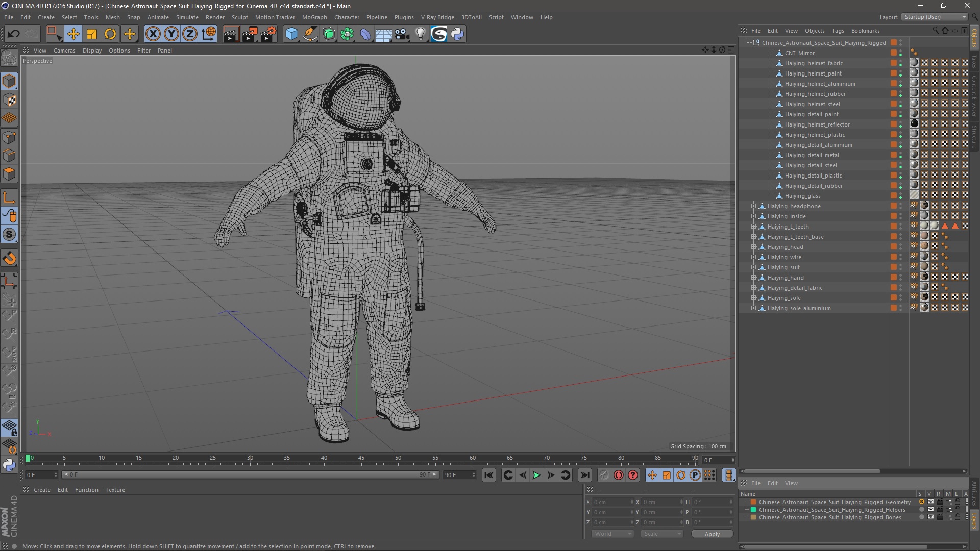Click the Helpers layer green color swatch

tap(753, 510)
